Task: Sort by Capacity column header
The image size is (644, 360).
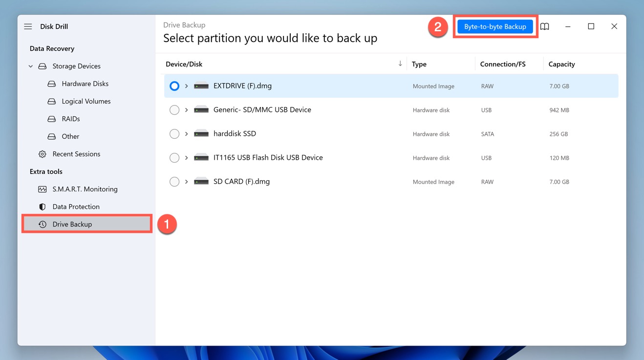Action: 561,64
